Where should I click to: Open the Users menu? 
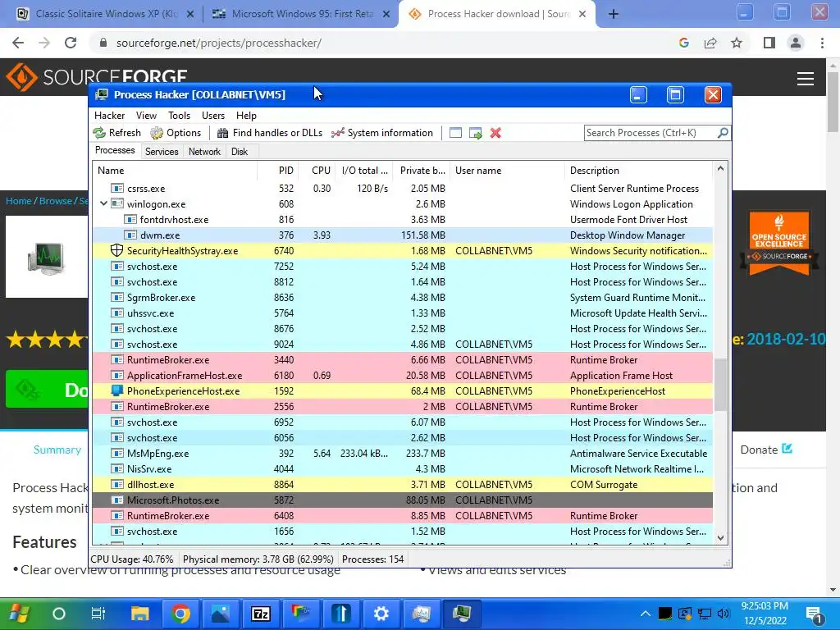[x=213, y=116]
